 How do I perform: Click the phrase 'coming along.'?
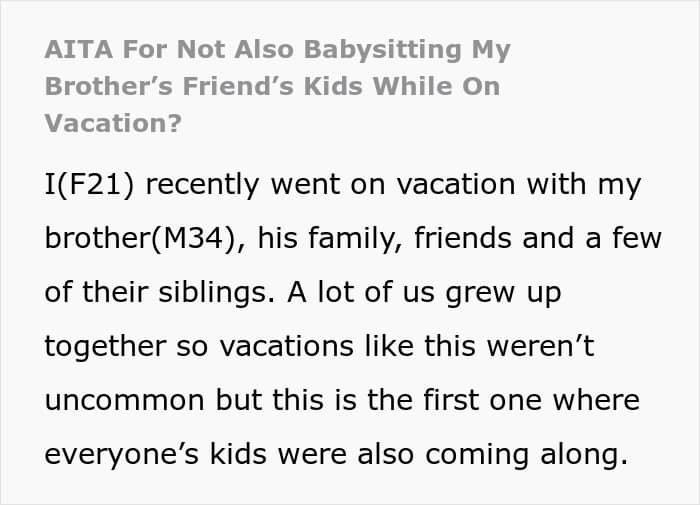(x=527, y=454)
